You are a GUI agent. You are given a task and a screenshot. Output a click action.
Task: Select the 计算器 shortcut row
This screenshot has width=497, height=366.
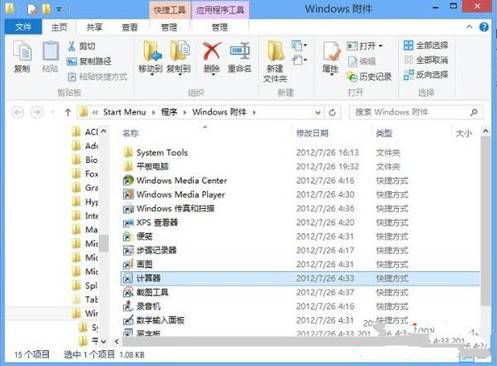pyautogui.click(x=300, y=278)
